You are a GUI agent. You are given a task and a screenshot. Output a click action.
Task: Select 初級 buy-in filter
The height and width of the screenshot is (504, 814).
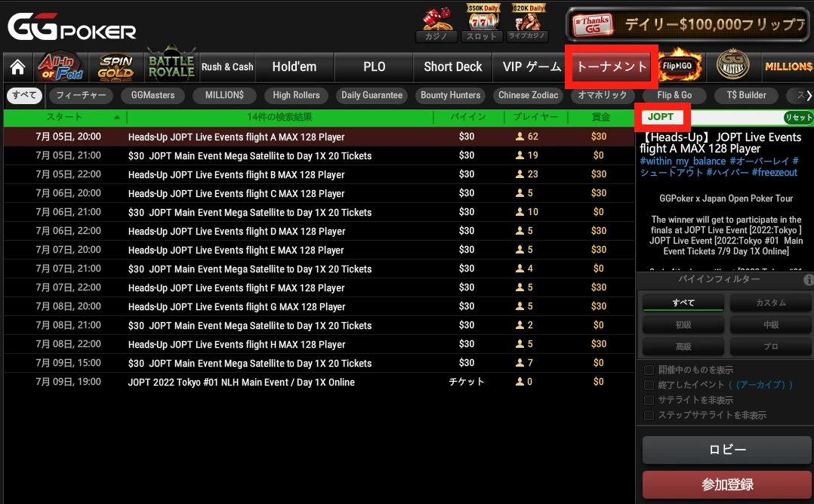(x=683, y=324)
